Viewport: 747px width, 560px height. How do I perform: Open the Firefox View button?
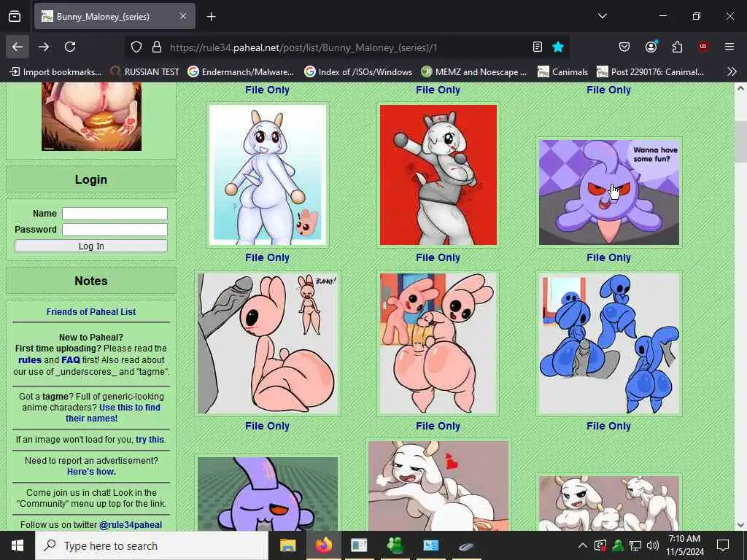(15, 16)
